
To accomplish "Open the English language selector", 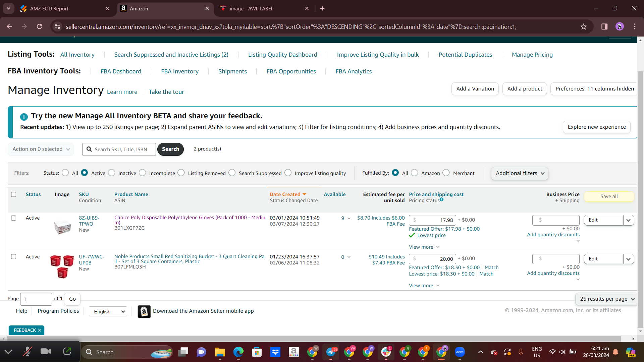I will 108,311.
